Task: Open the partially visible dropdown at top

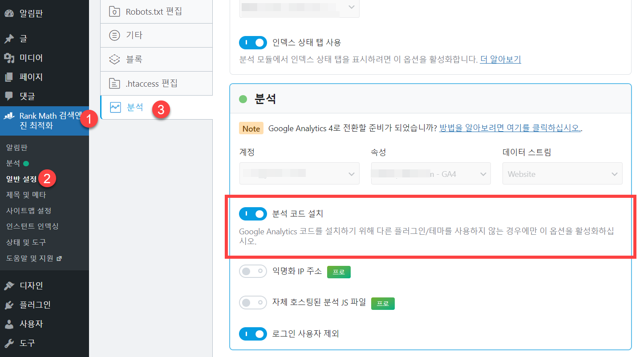Action: point(299,8)
